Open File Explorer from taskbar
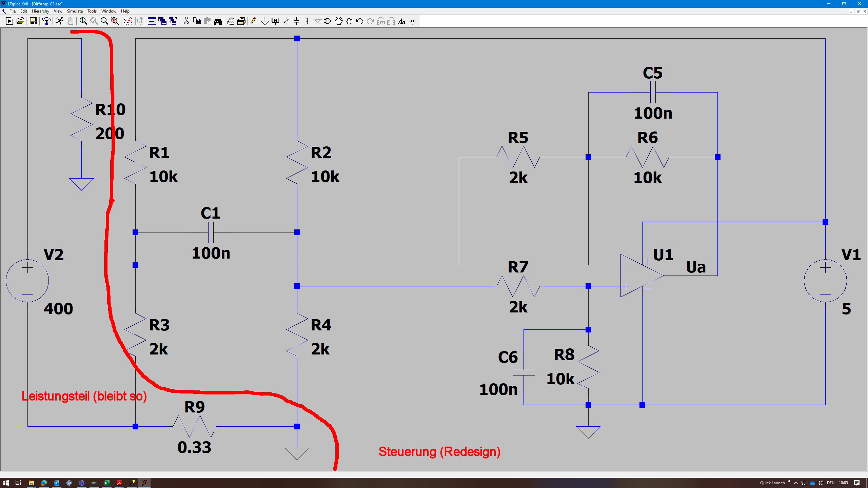 coord(31,483)
